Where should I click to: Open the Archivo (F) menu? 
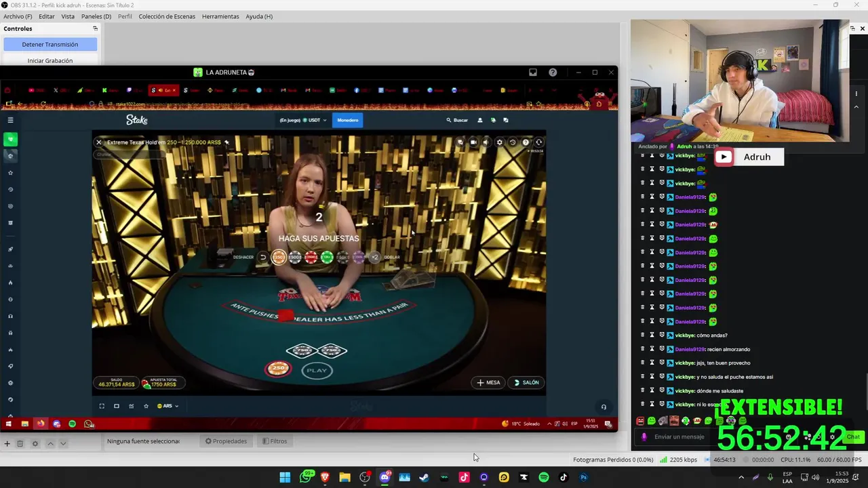(x=18, y=16)
